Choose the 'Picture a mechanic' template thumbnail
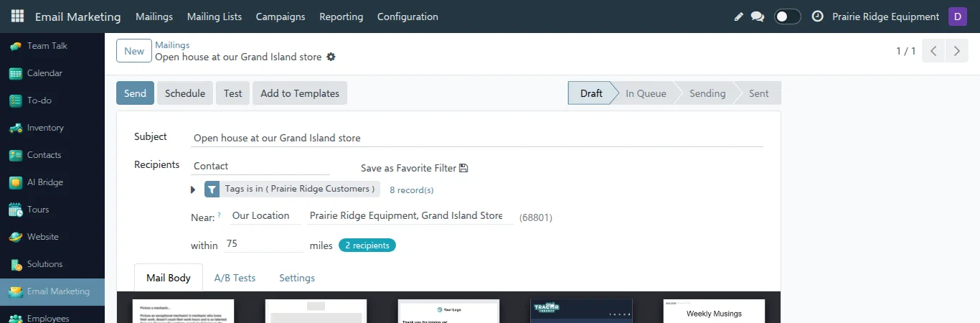This screenshot has height=323, width=980. tap(183, 311)
